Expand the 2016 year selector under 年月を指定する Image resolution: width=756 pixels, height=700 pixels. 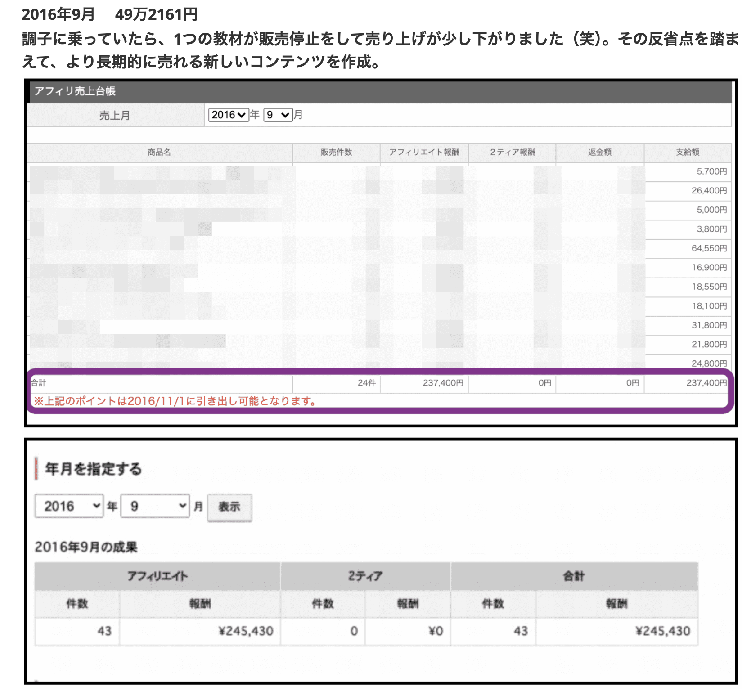69,506
